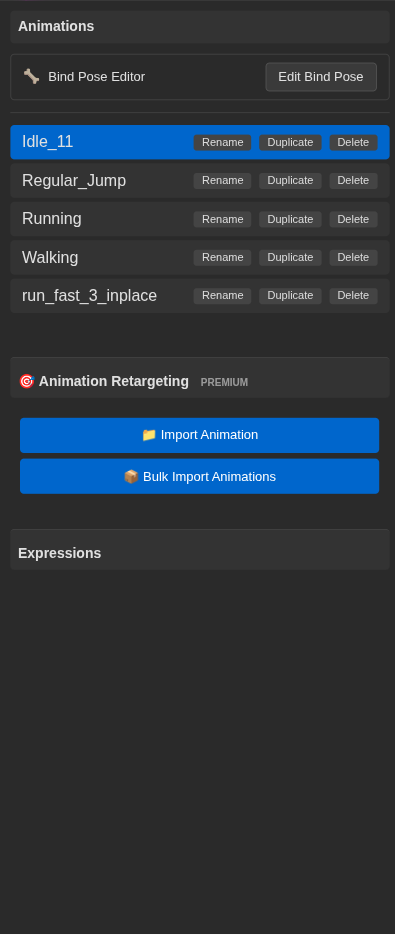
Task: Rename the Walking animation
Action: 223,258
